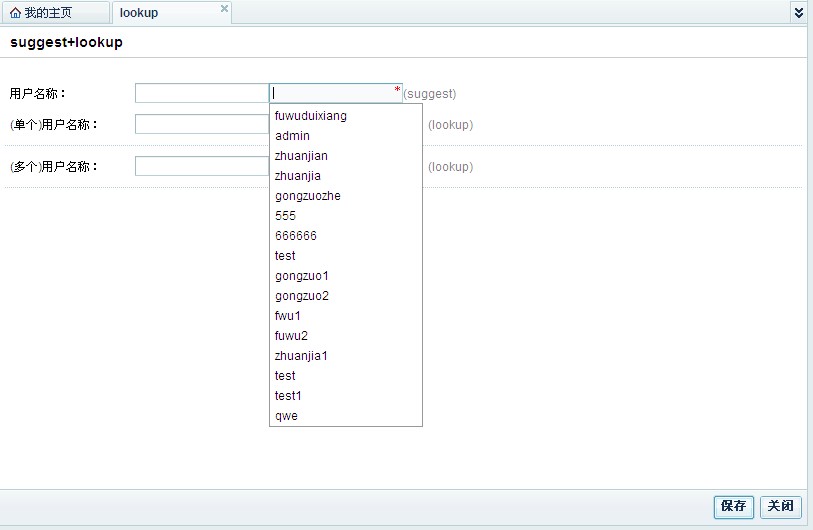Pick the test entry above test1
Screen dimensions: 813x530
coord(346,375)
